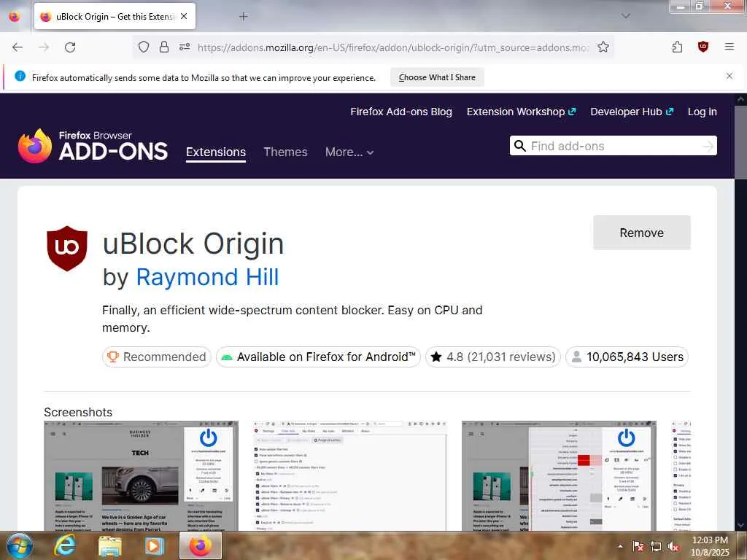Click the Firefox icon left of the tab
The width and height of the screenshot is (747, 560).
(15, 16)
